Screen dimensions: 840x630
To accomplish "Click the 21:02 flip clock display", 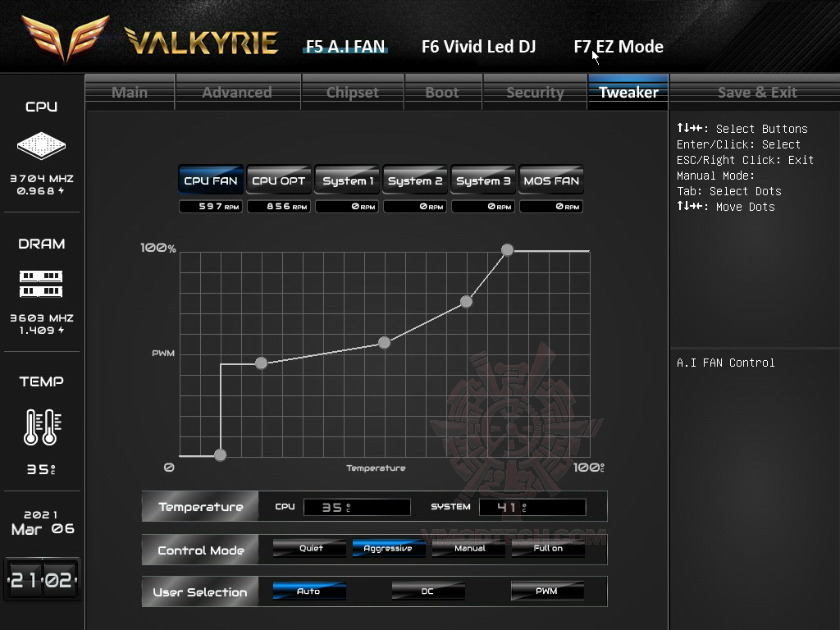I will click(42, 580).
